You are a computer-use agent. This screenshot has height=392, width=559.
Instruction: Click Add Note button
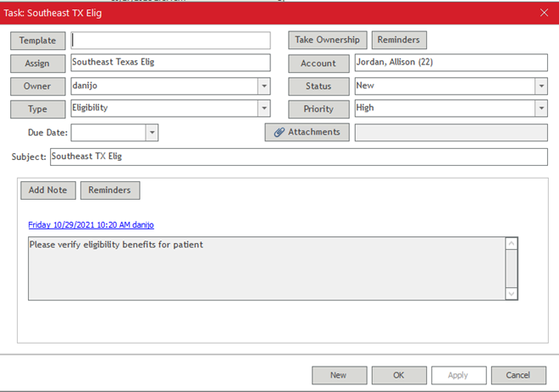coord(47,190)
